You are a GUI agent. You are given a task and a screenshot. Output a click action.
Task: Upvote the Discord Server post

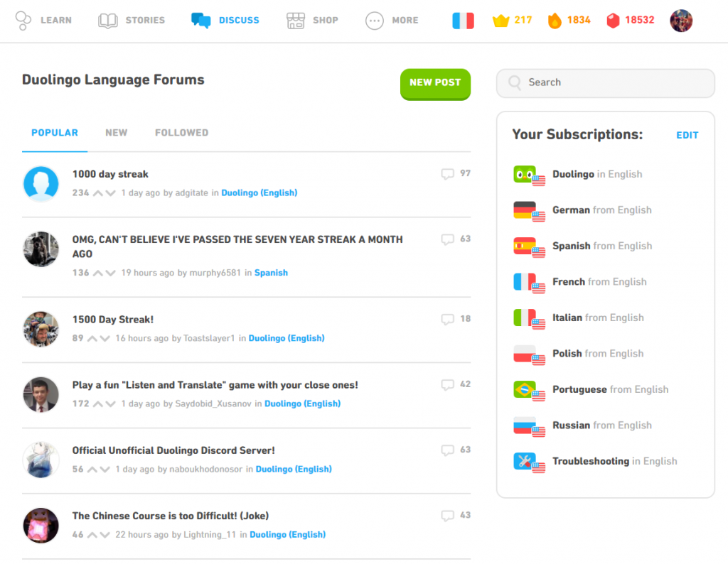(92, 470)
